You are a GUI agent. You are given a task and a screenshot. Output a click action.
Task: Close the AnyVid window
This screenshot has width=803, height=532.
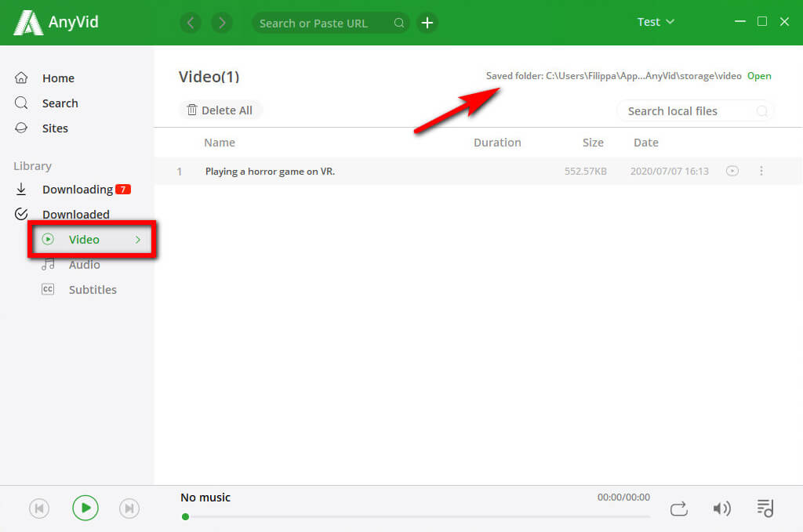coord(784,21)
